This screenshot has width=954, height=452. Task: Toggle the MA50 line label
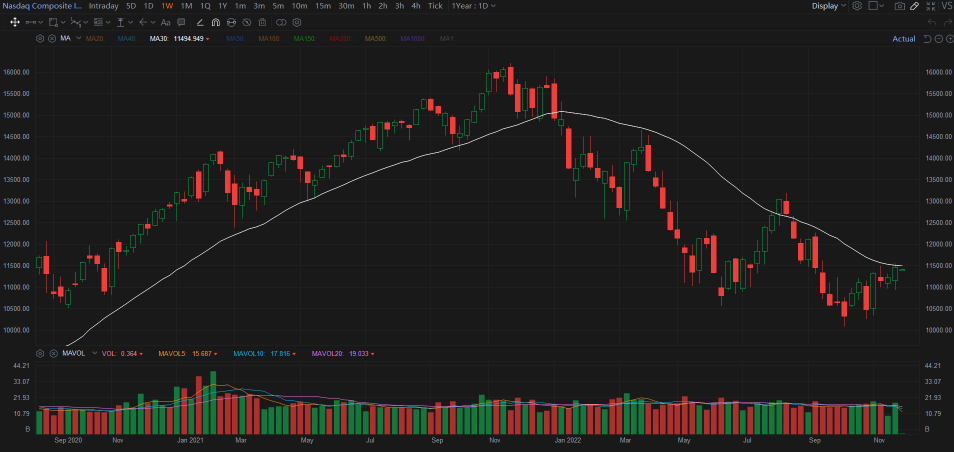click(234, 38)
